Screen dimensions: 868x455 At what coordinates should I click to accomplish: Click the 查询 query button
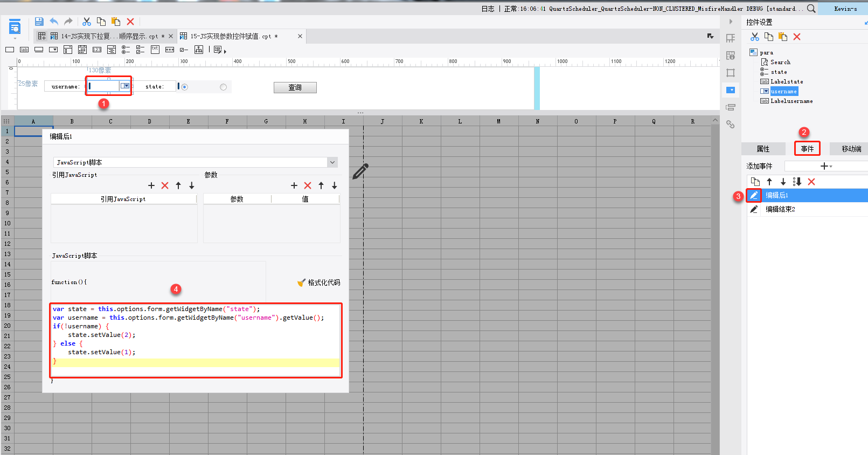[x=295, y=87]
